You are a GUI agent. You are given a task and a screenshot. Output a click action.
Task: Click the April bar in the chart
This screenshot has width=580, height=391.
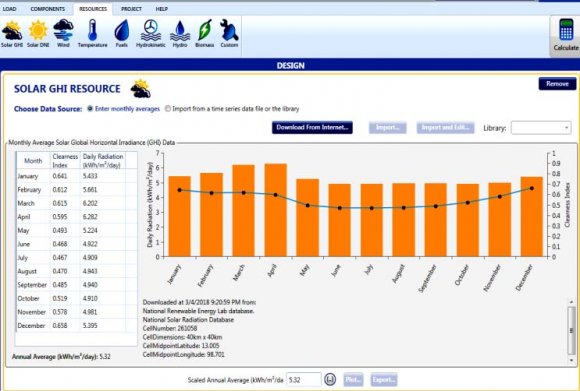276,210
